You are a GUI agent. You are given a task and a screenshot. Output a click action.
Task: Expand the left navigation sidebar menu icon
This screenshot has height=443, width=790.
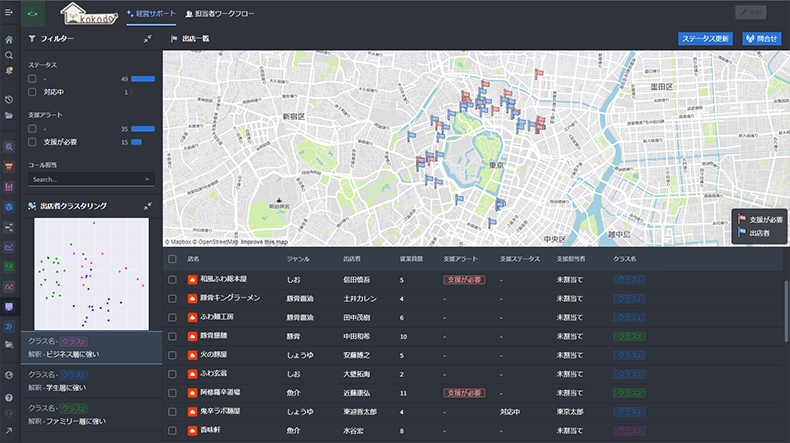pos(9,13)
